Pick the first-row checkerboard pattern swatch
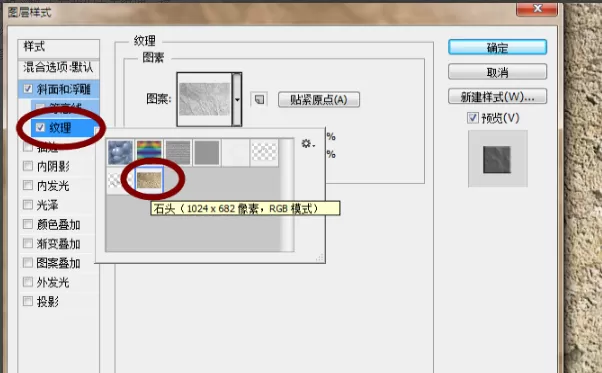Viewport: 602px width, 373px height. pyautogui.click(x=264, y=153)
